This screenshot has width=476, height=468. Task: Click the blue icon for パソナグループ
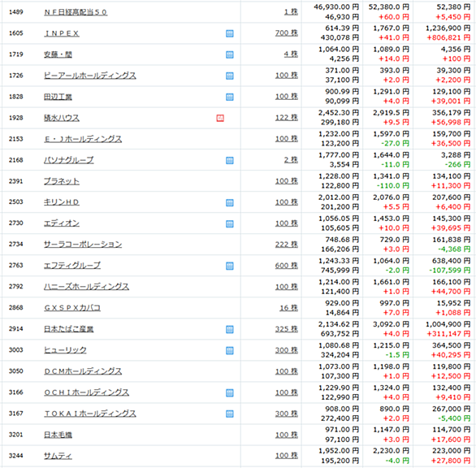230,160
